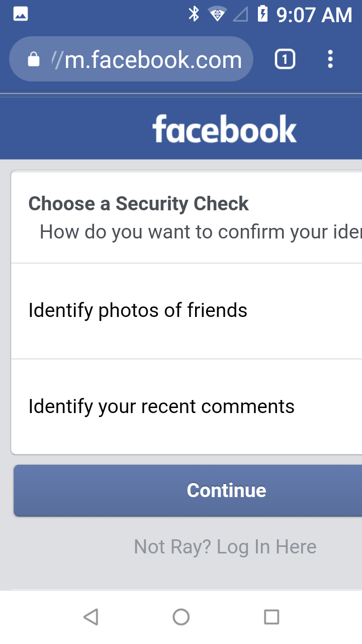Follow the Not Ray? Log In Here link
Viewport: 362px width, 644px height.
[225, 547]
